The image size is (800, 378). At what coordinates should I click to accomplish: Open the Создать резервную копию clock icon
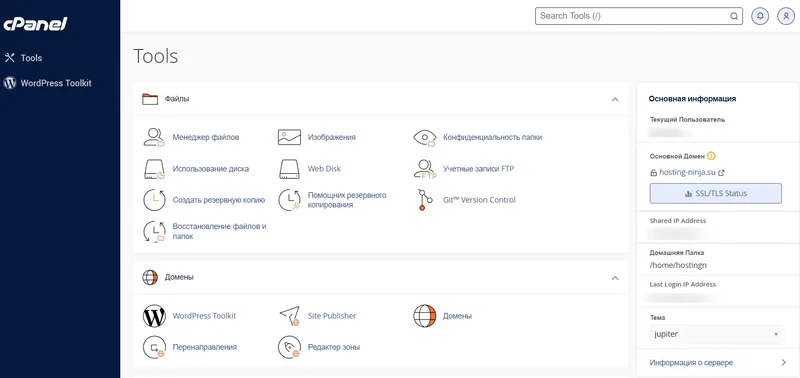click(x=154, y=200)
